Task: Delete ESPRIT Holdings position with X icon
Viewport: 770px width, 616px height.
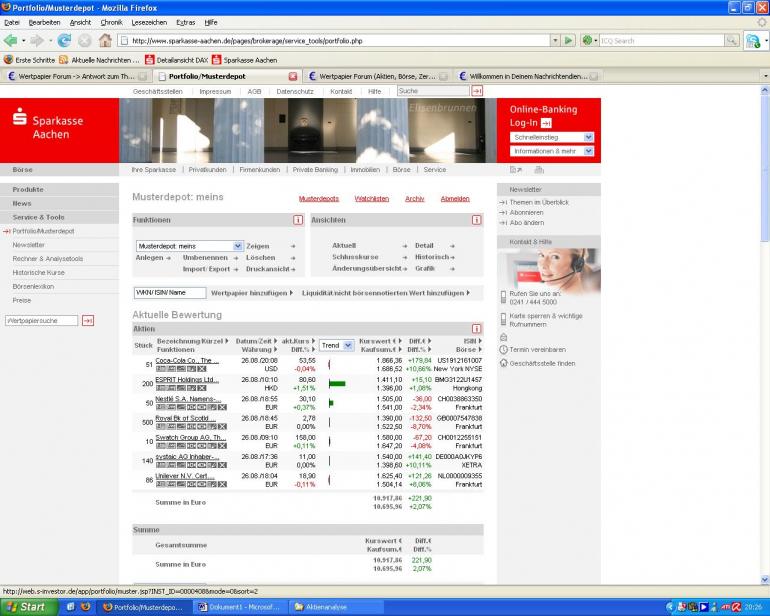Action: (202, 388)
